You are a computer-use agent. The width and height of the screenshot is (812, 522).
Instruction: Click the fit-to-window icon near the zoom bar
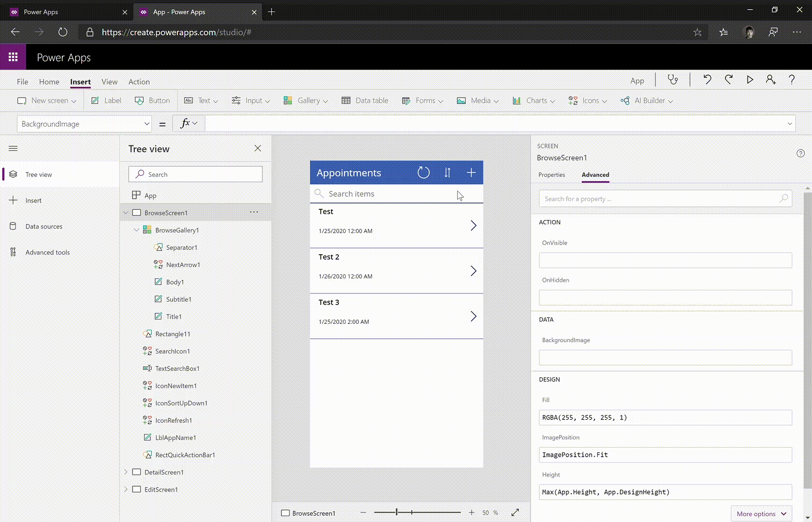[x=515, y=512]
